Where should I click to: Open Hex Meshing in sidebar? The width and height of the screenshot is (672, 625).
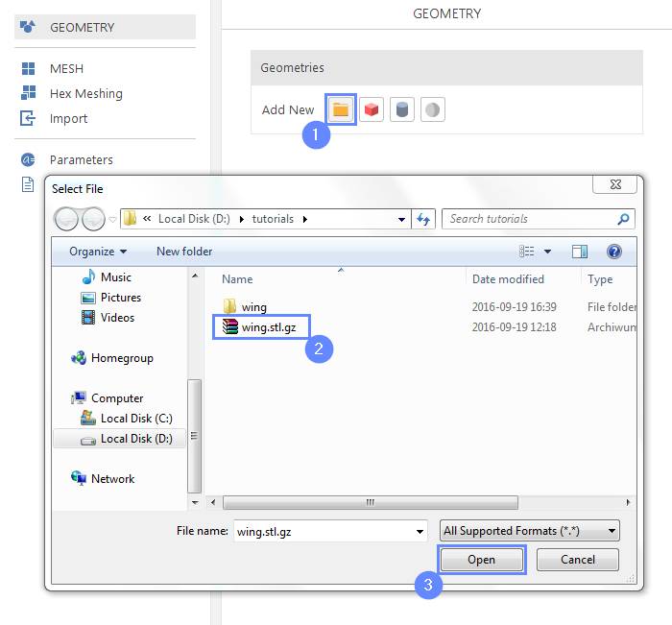click(x=85, y=93)
